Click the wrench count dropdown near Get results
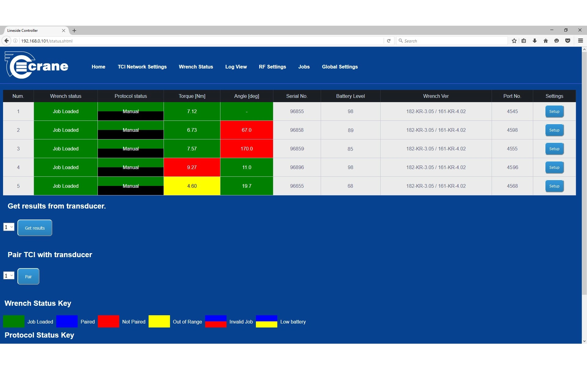This screenshot has width=587, height=392. tap(9, 227)
